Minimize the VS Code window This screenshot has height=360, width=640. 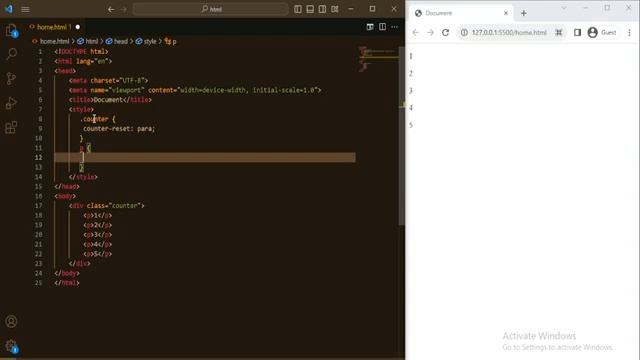[x=351, y=9]
